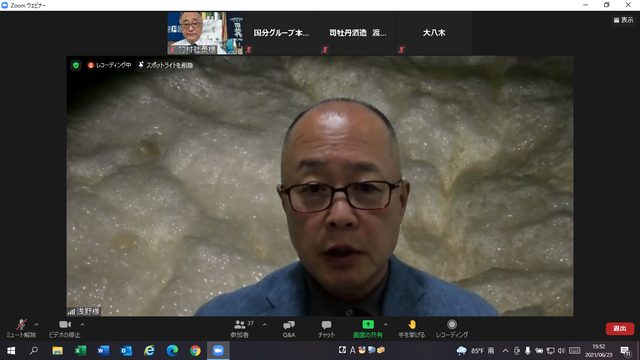Viewport: 640px width, 360px height.
Task: Click the 浅野様 name label
Action: [x=84, y=311]
